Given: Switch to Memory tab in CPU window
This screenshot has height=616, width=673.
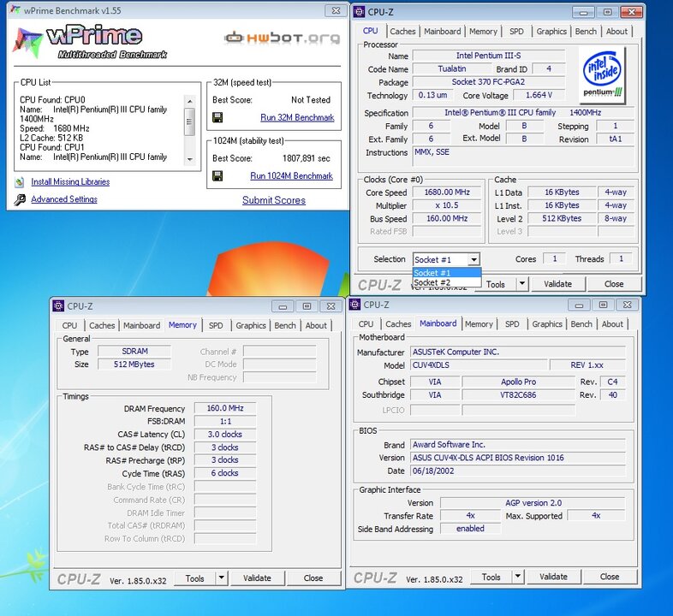Looking at the screenshot, I should (x=483, y=32).
